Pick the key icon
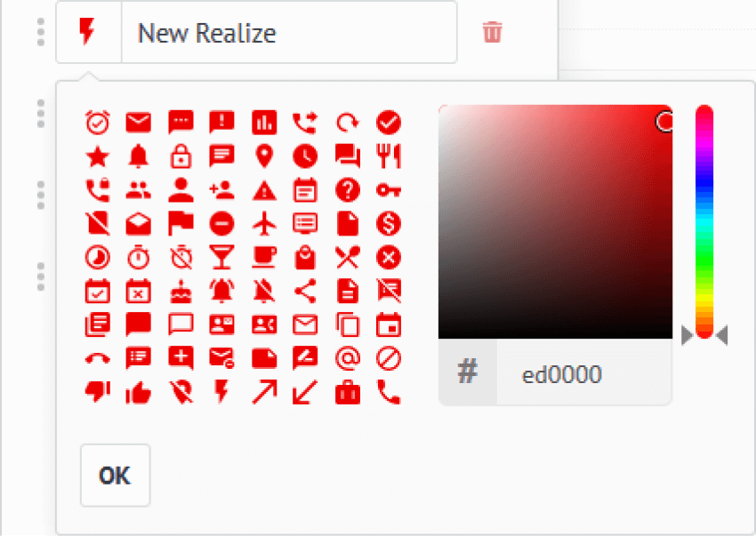 click(x=388, y=191)
